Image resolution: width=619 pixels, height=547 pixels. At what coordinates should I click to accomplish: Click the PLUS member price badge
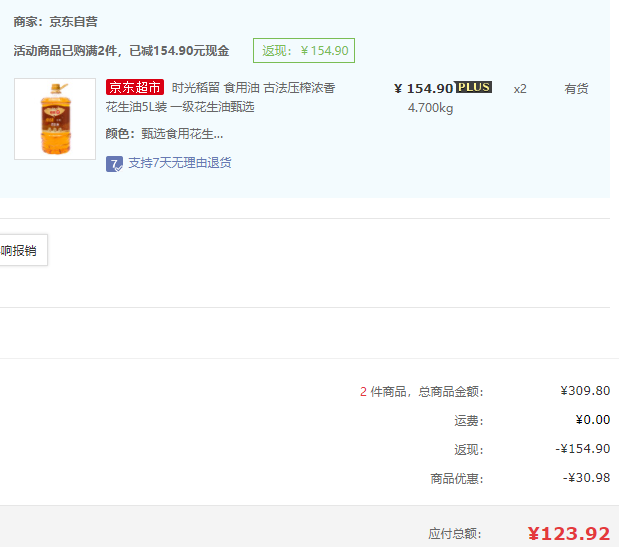pos(474,87)
